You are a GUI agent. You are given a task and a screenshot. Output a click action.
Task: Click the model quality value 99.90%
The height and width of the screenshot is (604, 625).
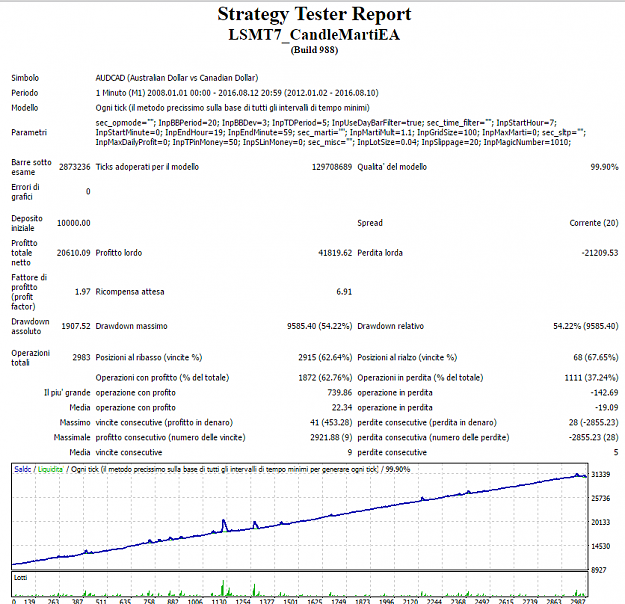point(604,167)
